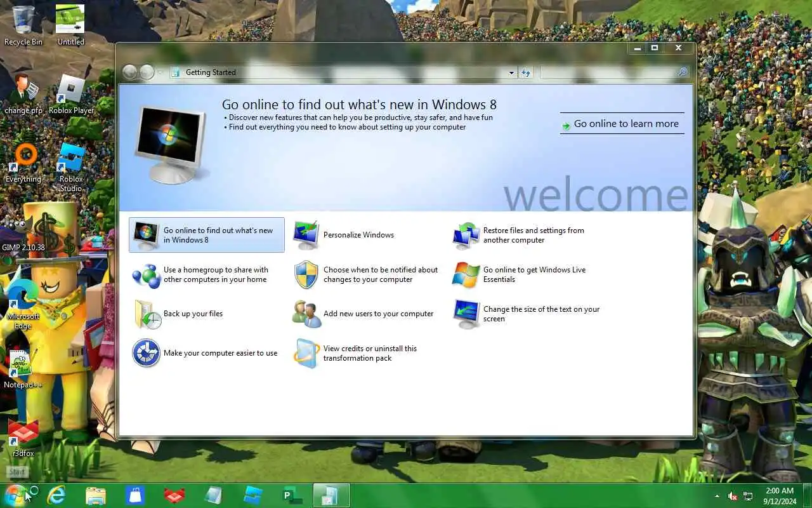This screenshot has width=812, height=508.
Task: Open the Notepad++ desktop shortcut
Action: pos(23,368)
